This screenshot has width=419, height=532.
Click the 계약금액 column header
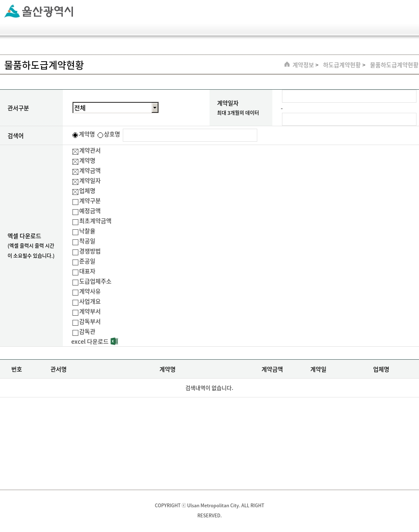pyautogui.click(x=272, y=369)
